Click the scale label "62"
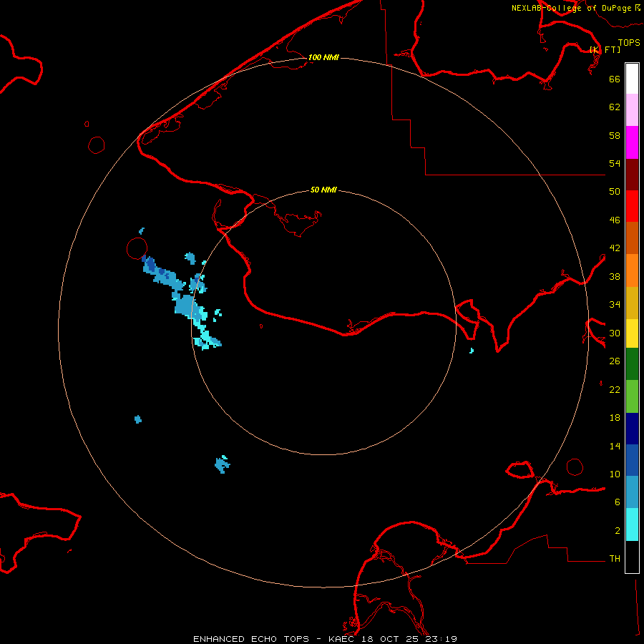The height and width of the screenshot is (644, 644). point(615,107)
